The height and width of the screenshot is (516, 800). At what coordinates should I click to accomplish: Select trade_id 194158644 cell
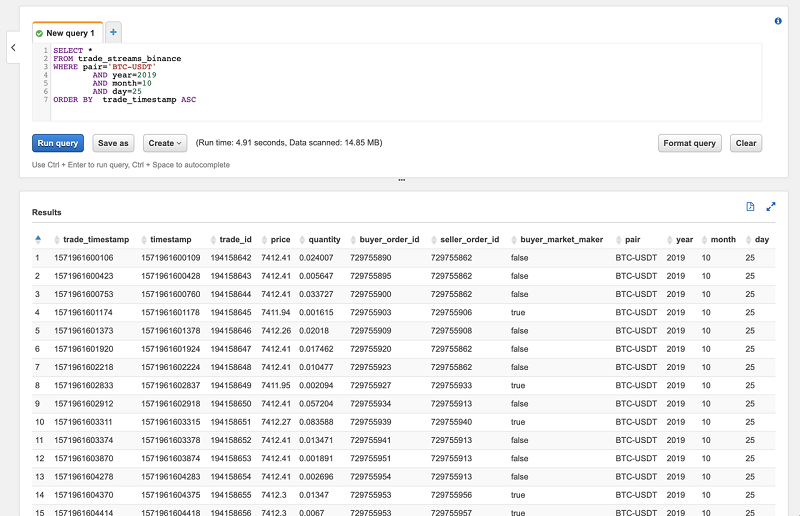coord(231,294)
